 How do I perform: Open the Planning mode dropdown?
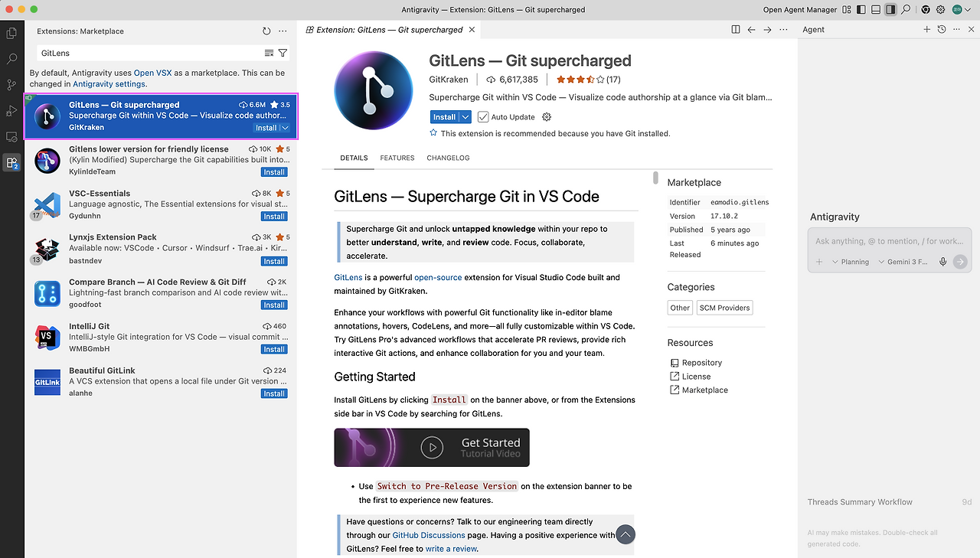[851, 262]
